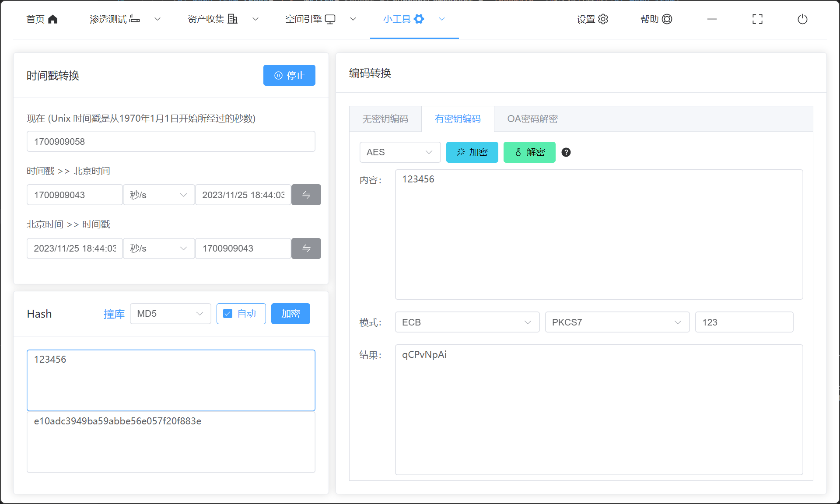The height and width of the screenshot is (504, 840).
Task: Click the settings gear icon
Action: pyautogui.click(x=603, y=19)
